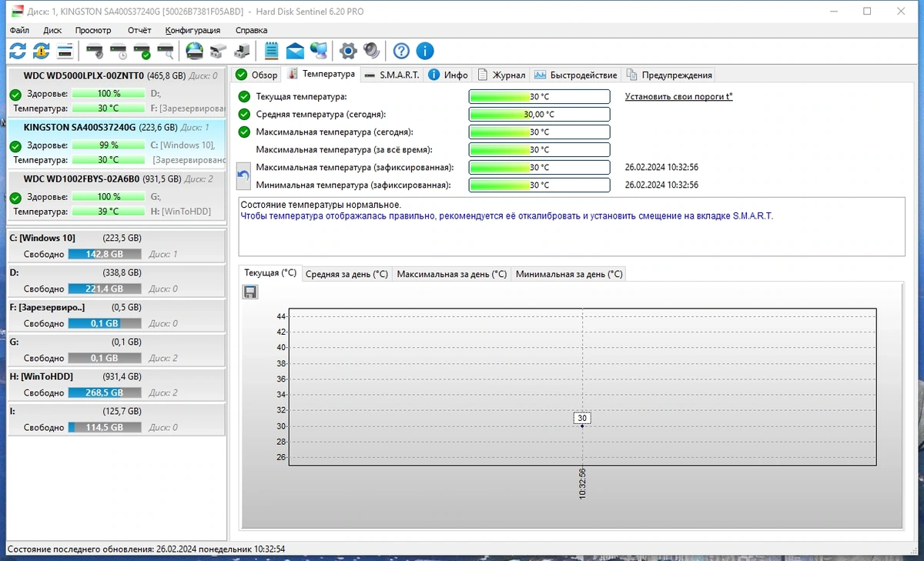
Task: Click the blue refresh arrows toolbar icon
Action: pos(18,51)
